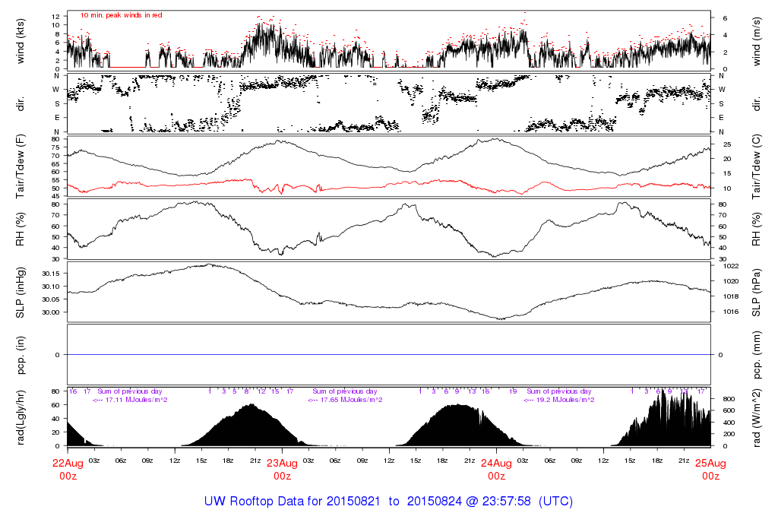Click the 25Aug 00z date label

[x=710, y=469]
